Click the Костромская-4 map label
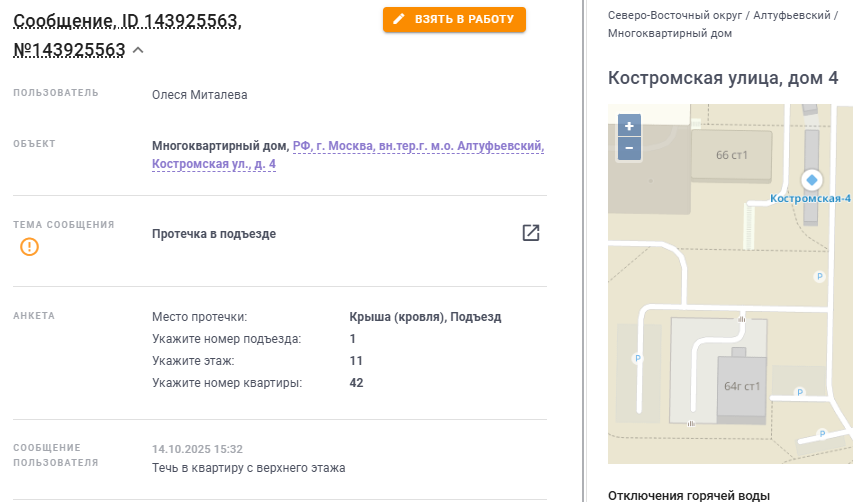Screen dimensions: 853x502 tap(809, 198)
